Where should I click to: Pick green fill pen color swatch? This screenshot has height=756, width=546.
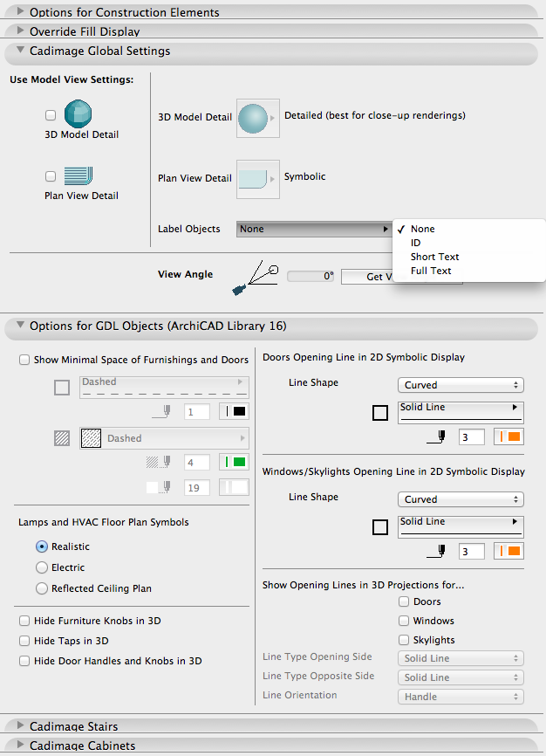(x=235, y=463)
